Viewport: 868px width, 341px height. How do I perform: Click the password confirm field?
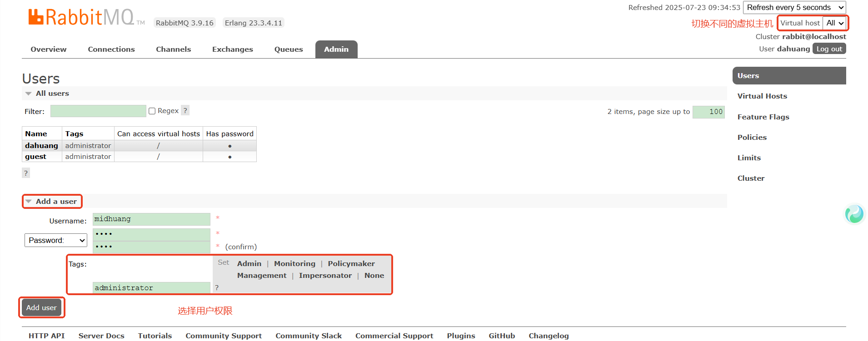pyautogui.click(x=151, y=247)
